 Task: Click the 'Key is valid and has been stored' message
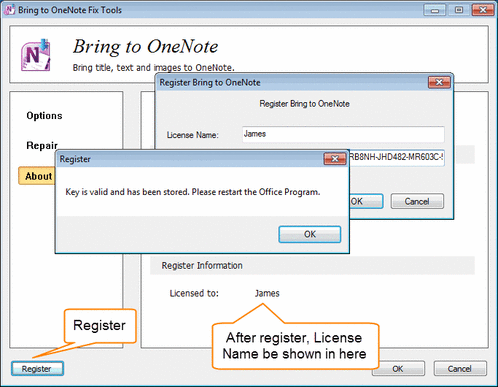[193, 192]
